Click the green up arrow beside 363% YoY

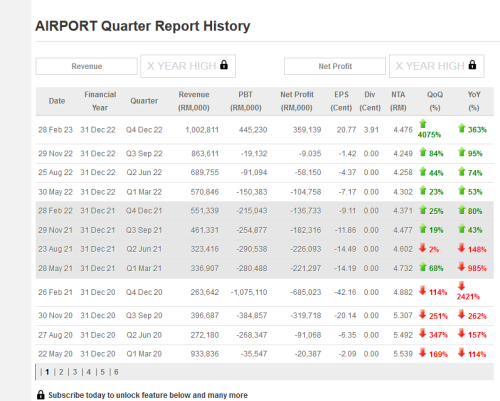[462, 128]
